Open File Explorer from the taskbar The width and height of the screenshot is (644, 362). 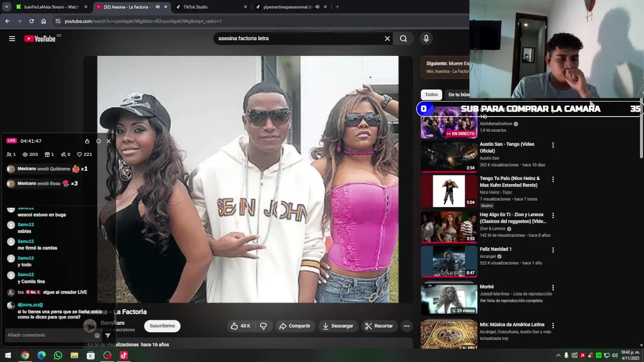[x=74, y=355]
